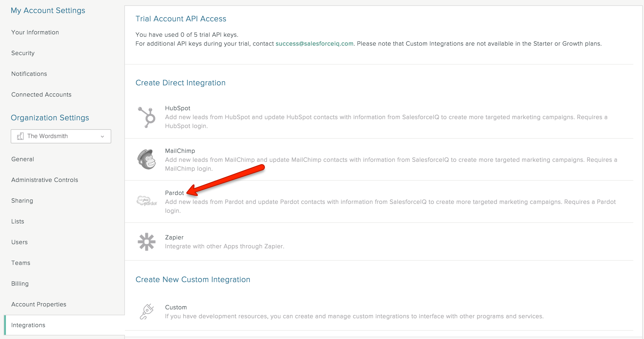Image resolution: width=644 pixels, height=339 pixels.
Task: Click the Custom integration description text
Action: [354, 316]
